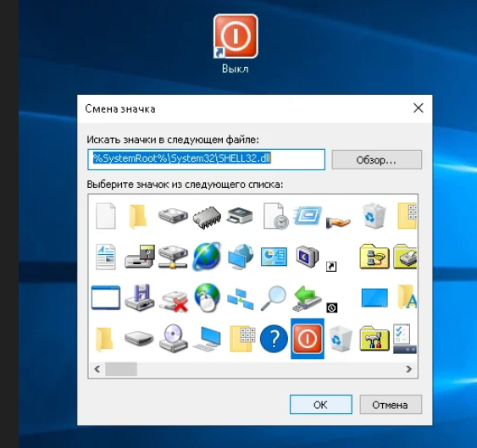Close the Смена значка dialog
This screenshot has width=477, height=448.
click(x=419, y=108)
